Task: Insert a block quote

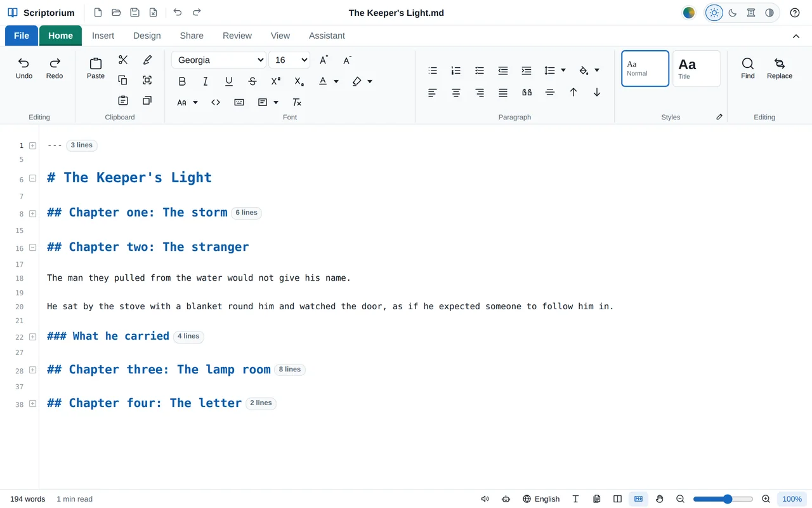Action: pos(527,92)
